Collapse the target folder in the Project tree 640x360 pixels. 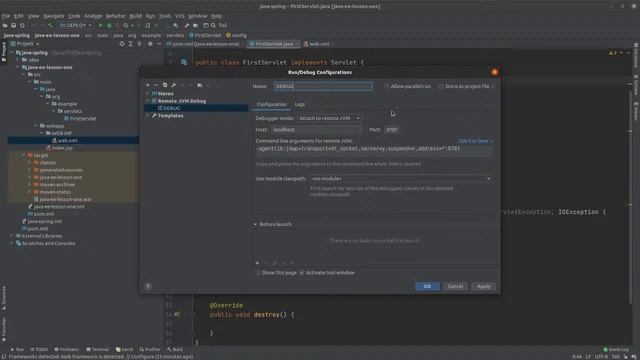[x=23, y=156]
